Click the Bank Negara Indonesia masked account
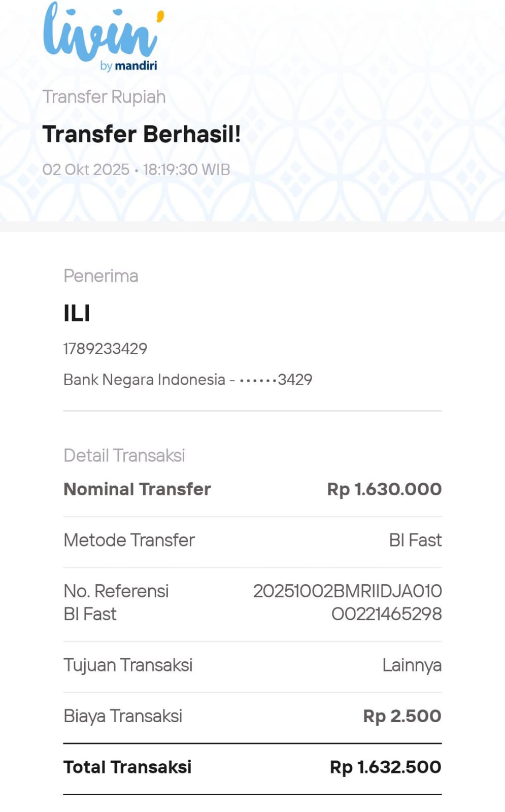This screenshot has width=505, height=812. pyautogui.click(x=187, y=380)
